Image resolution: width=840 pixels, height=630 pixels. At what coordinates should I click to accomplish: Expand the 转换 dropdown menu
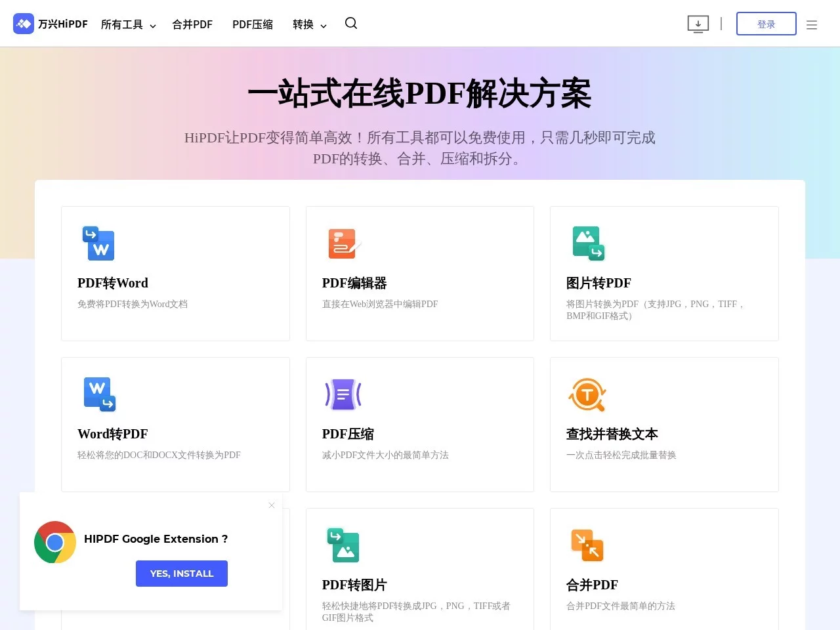308,24
